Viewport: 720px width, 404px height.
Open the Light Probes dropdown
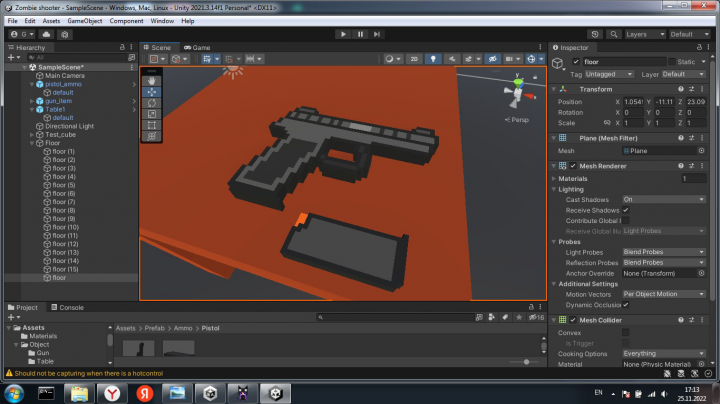pyautogui.click(x=664, y=252)
